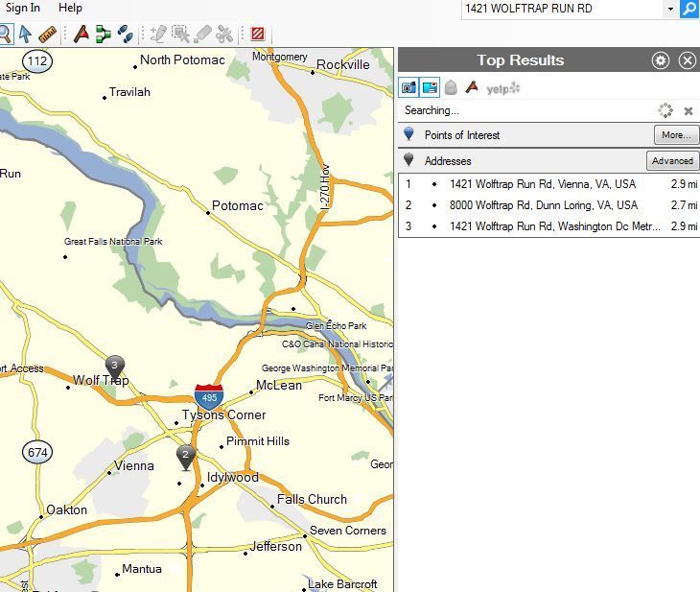Viewport: 700px width, 592px height.
Task: Click the Jefferson map label
Action: coord(275,547)
